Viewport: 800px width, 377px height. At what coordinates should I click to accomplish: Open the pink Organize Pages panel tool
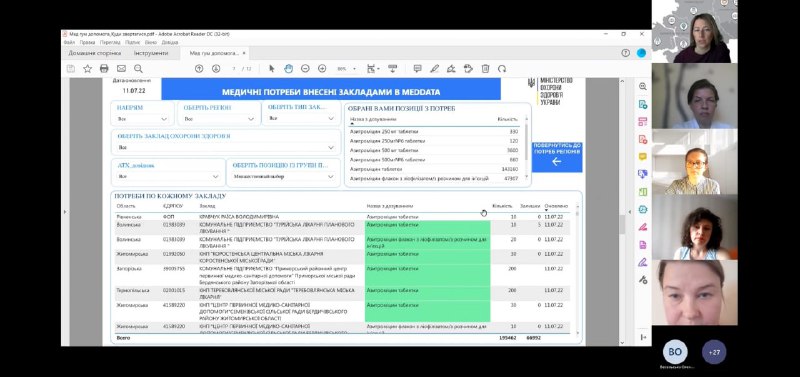[643, 122]
